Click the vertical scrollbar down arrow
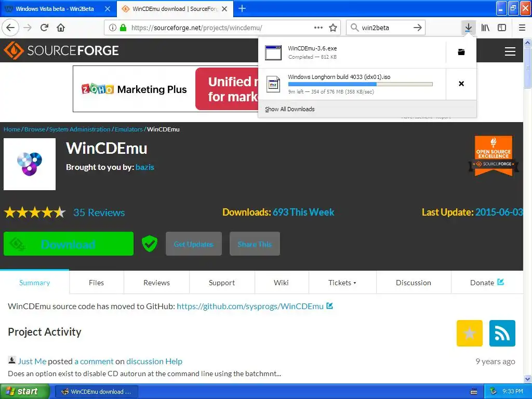This screenshot has height=399, width=532. pos(527,379)
